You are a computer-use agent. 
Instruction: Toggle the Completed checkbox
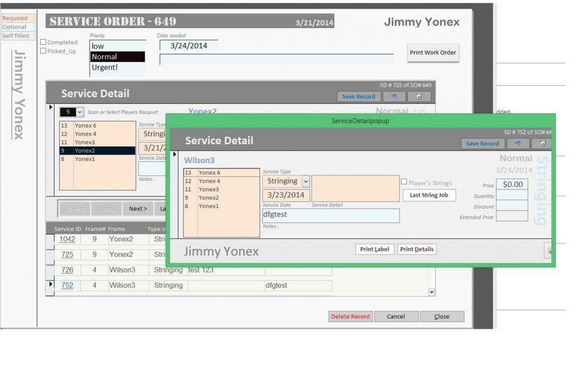[x=43, y=42]
